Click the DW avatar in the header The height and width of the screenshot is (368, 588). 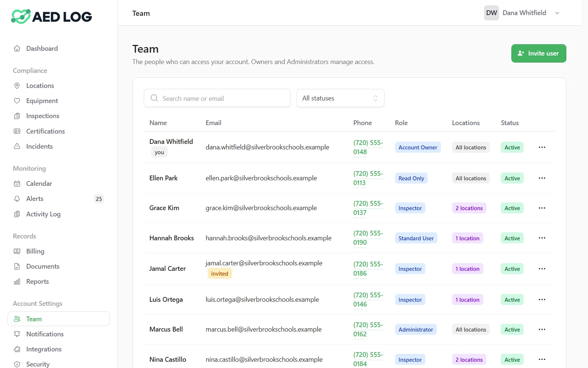(x=491, y=13)
